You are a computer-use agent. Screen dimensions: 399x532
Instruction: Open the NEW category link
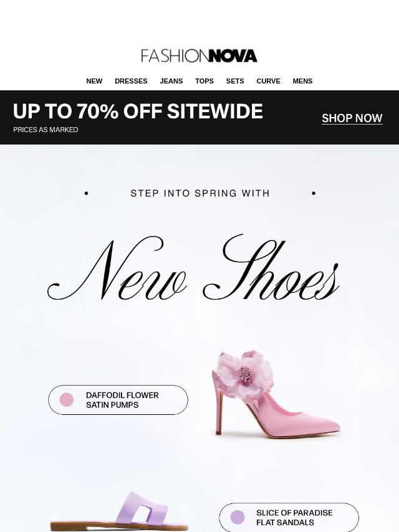click(x=94, y=81)
